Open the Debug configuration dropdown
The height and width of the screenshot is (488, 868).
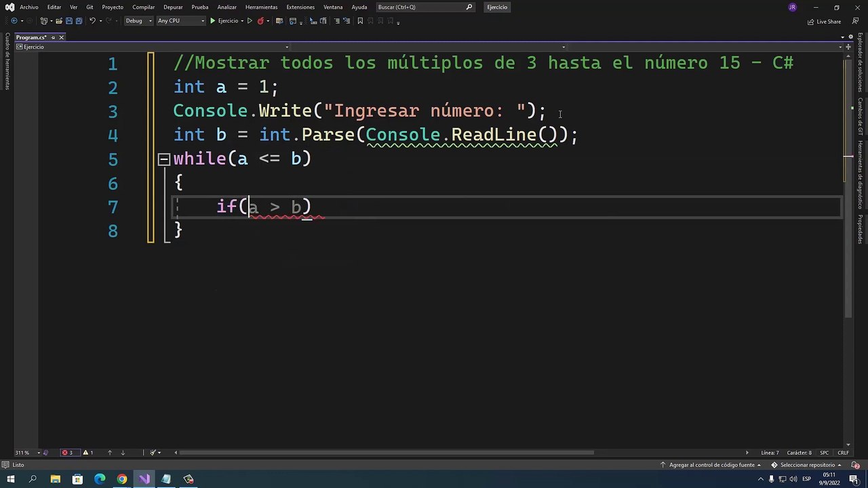(138, 21)
